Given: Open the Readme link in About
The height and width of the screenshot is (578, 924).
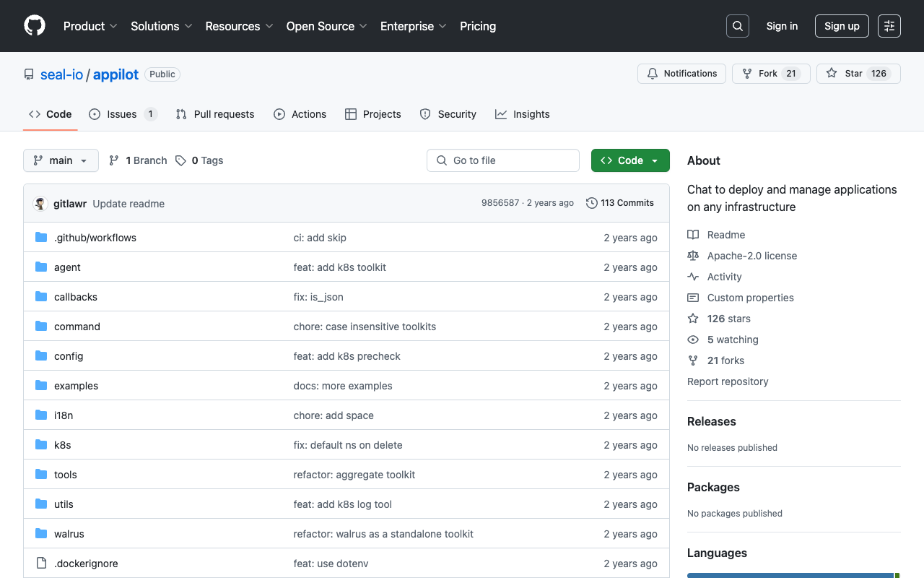Looking at the screenshot, I should tap(726, 235).
